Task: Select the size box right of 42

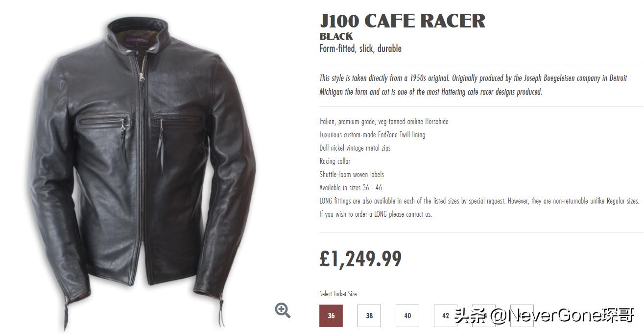Action: point(484,316)
